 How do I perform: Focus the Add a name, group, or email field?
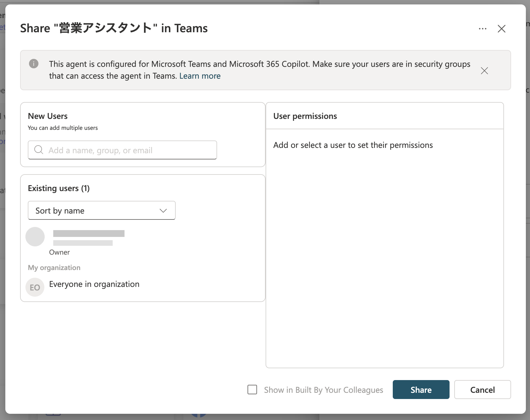tap(122, 150)
